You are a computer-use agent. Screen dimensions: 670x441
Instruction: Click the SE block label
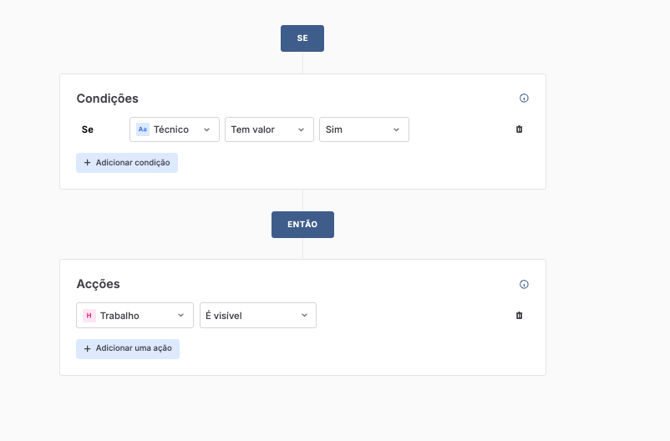click(x=302, y=38)
